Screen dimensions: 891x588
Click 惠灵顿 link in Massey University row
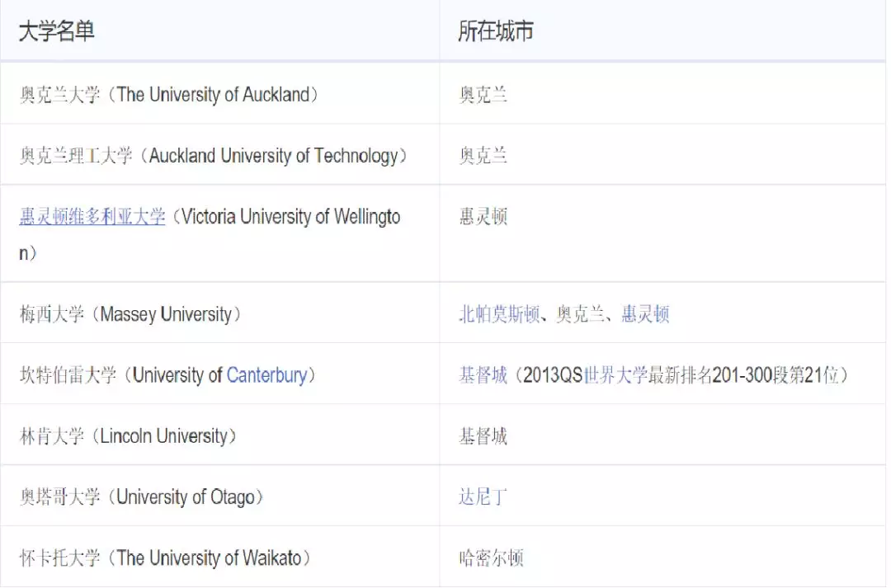coord(645,314)
